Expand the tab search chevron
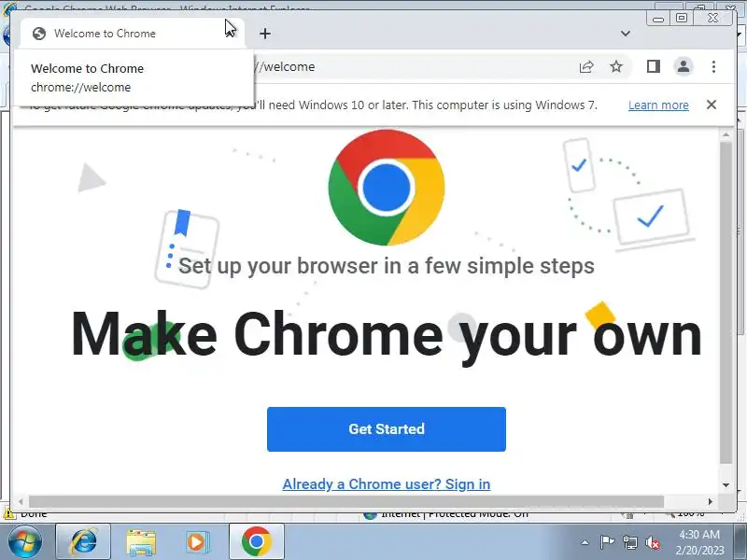747x560 pixels. (626, 34)
